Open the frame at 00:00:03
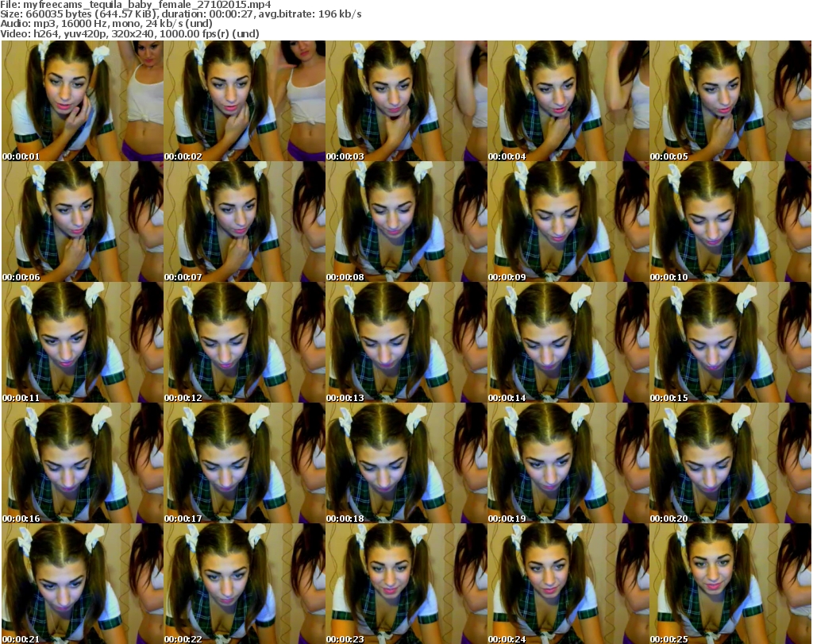The height and width of the screenshot is (644, 813). (406, 101)
